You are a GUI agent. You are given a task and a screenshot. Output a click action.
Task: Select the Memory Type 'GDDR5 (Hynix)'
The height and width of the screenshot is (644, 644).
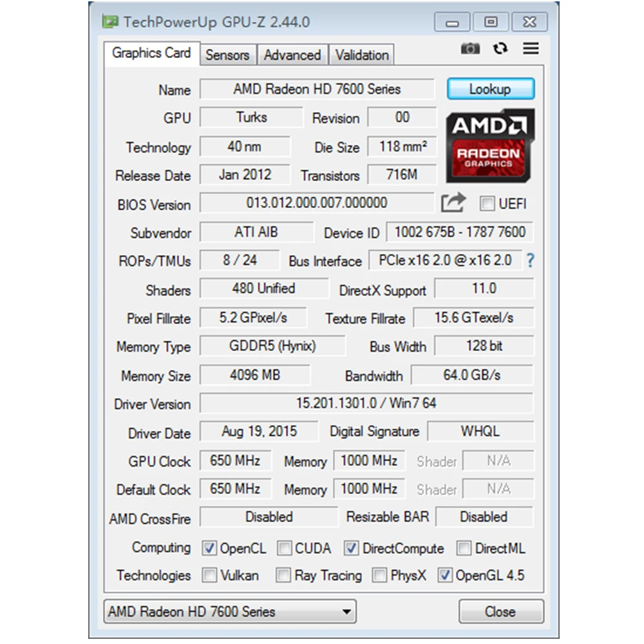[272, 346]
